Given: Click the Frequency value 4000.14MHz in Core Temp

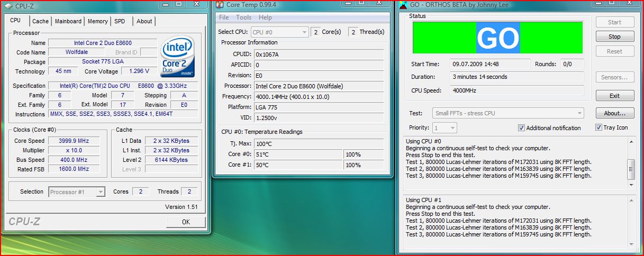Looking at the screenshot, I should 319,96.
